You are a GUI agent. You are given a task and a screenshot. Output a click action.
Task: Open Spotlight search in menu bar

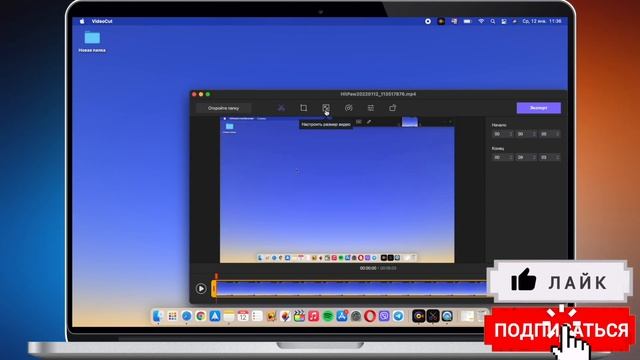point(493,21)
